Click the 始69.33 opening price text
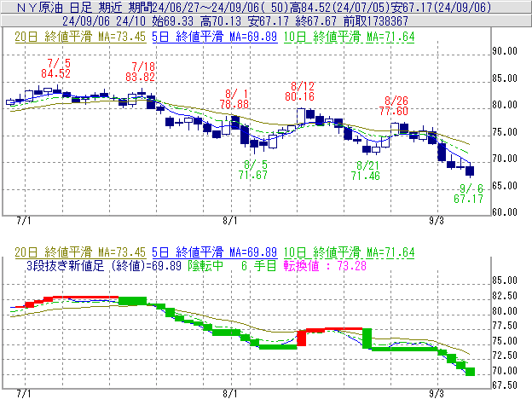532x405 pixels. tap(172, 21)
